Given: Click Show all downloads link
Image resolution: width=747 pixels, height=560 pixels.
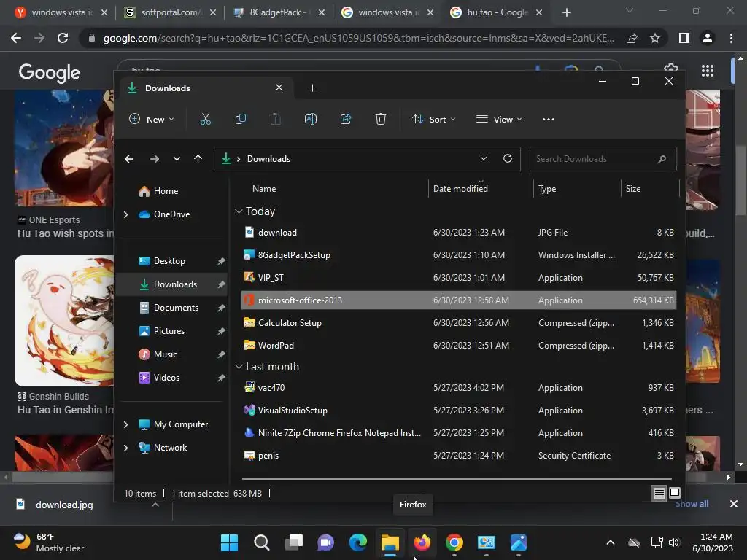Looking at the screenshot, I should (692, 504).
